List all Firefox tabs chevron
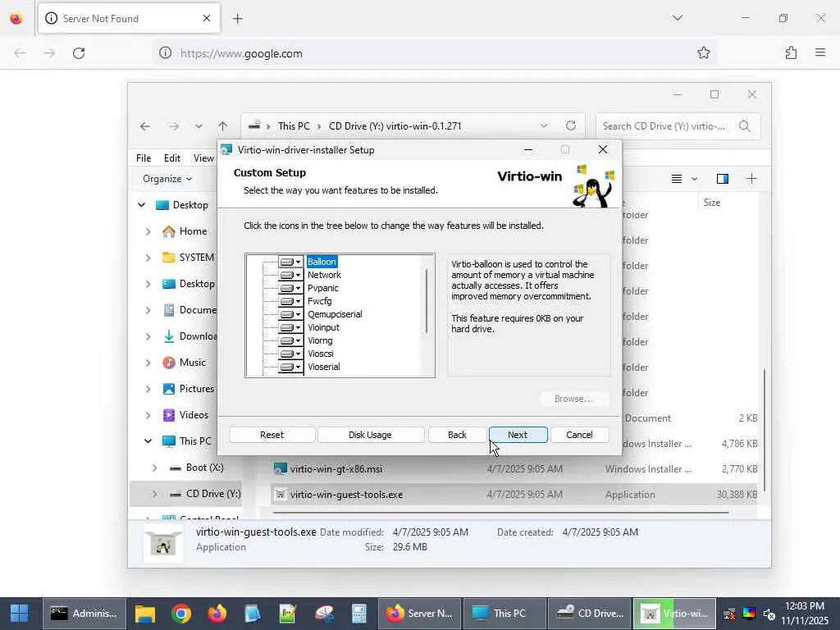This screenshot has width=840, height=630. point(677,18)
